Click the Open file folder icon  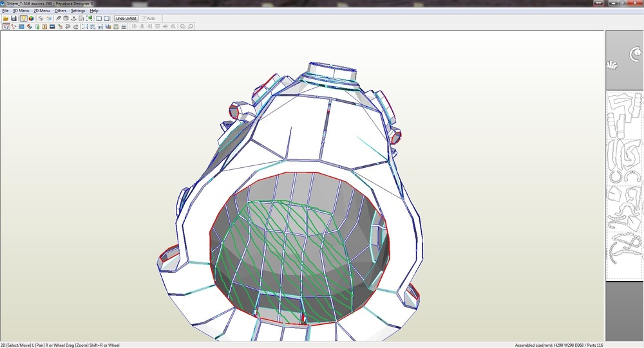pyautogui.click(x=6, y=19)
